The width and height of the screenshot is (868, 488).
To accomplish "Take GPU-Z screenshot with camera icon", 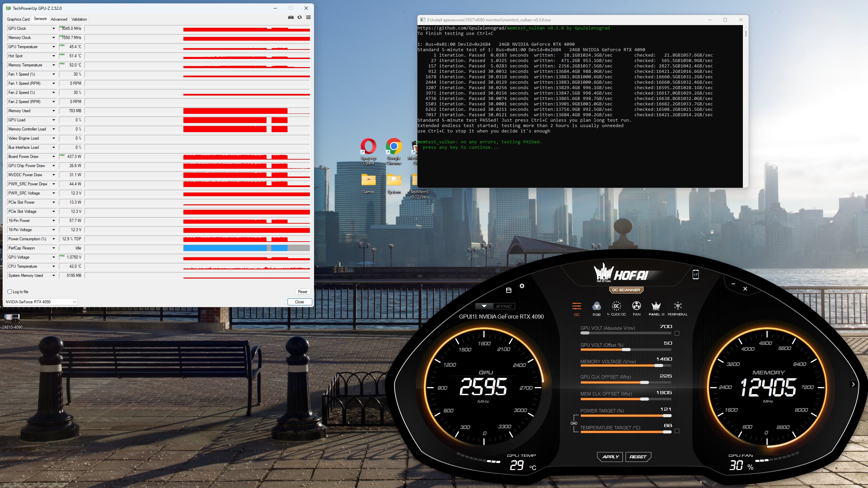I will point(291,17).
